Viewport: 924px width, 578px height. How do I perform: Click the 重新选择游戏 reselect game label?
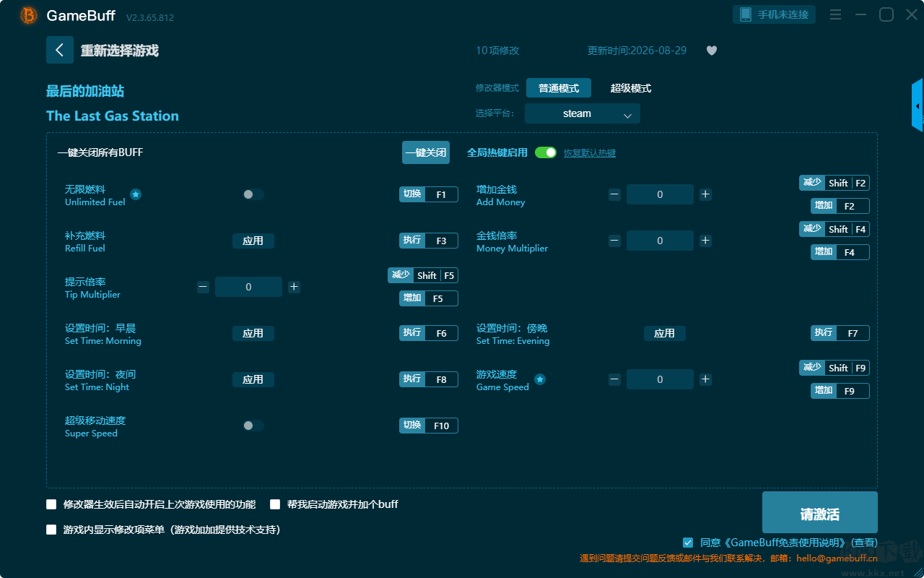coord(120,51)
